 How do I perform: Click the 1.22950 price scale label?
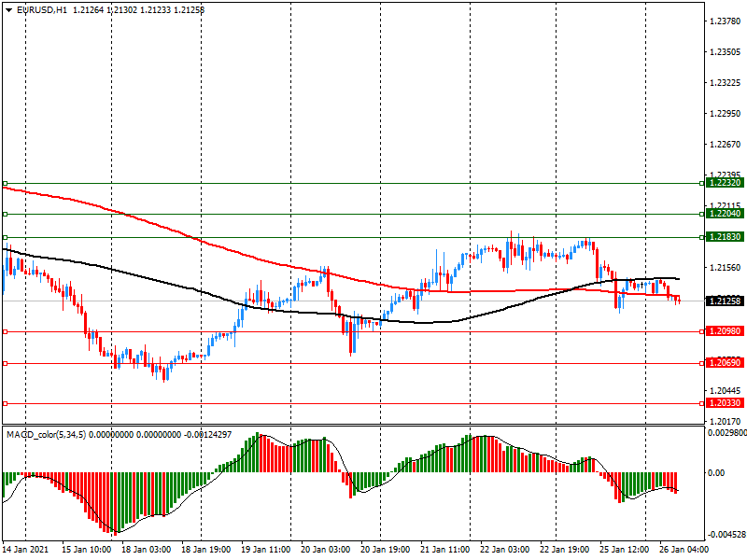click(x=726, y=113)
